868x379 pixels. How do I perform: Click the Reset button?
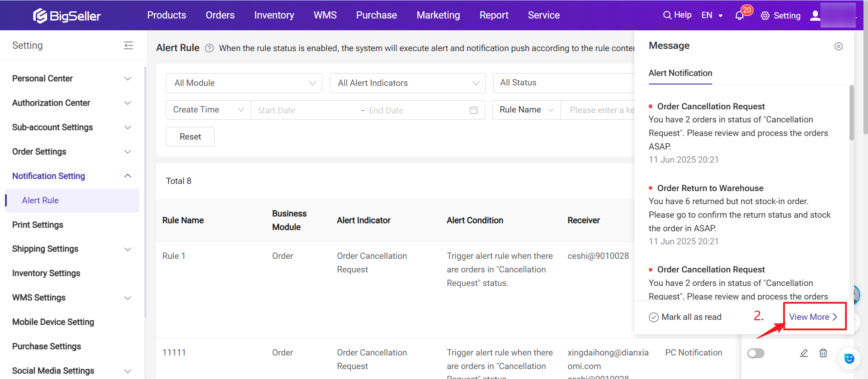[x=190, y=137]
